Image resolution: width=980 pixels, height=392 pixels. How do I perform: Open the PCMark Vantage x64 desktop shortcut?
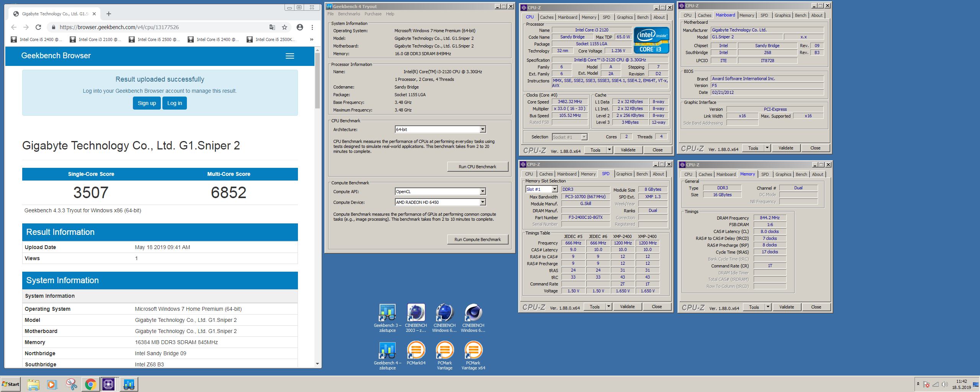[x=473, y=355]
